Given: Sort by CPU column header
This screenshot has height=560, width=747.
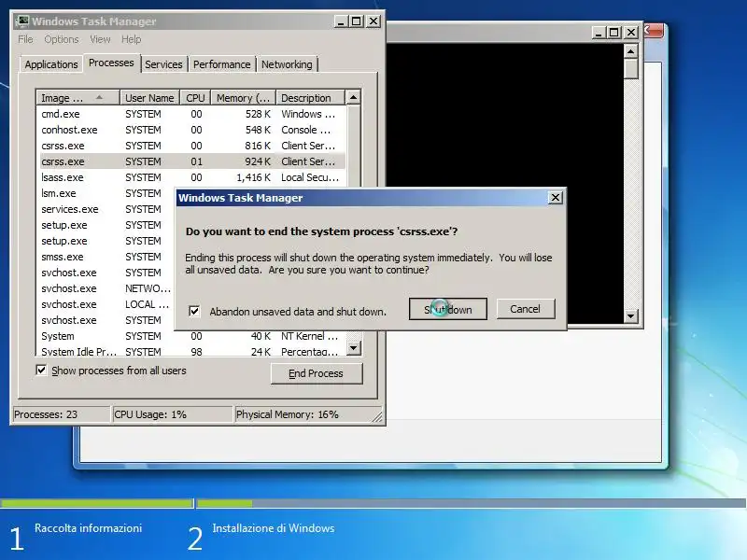Looking at the screenshot, I should [195, 98].
